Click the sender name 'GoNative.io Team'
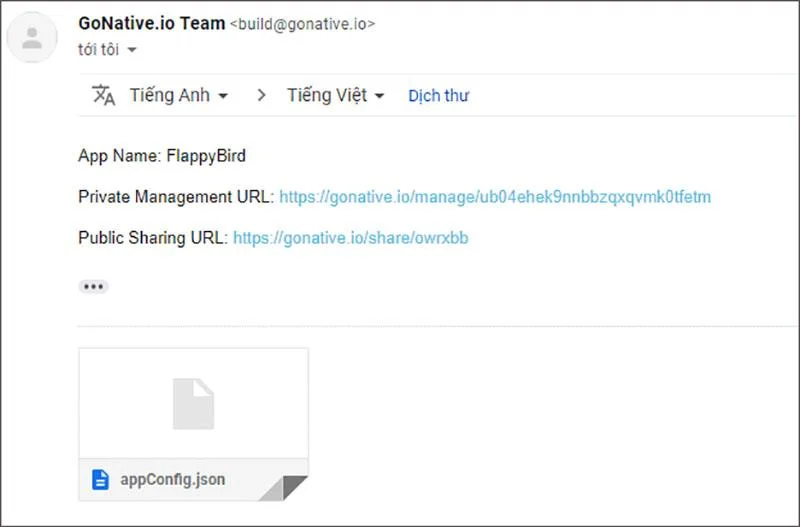800x527 pixels. pyautogui.click(x=152, y=23)
